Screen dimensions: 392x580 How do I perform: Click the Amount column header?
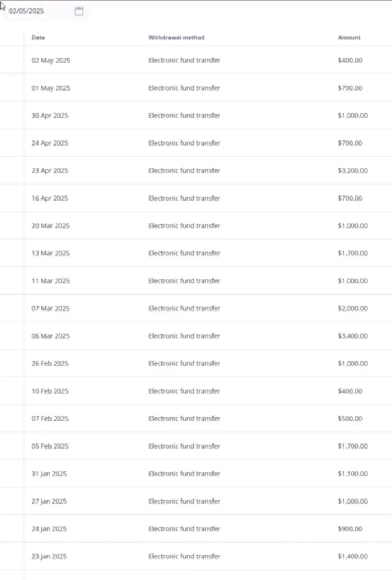tap(349, 37)
